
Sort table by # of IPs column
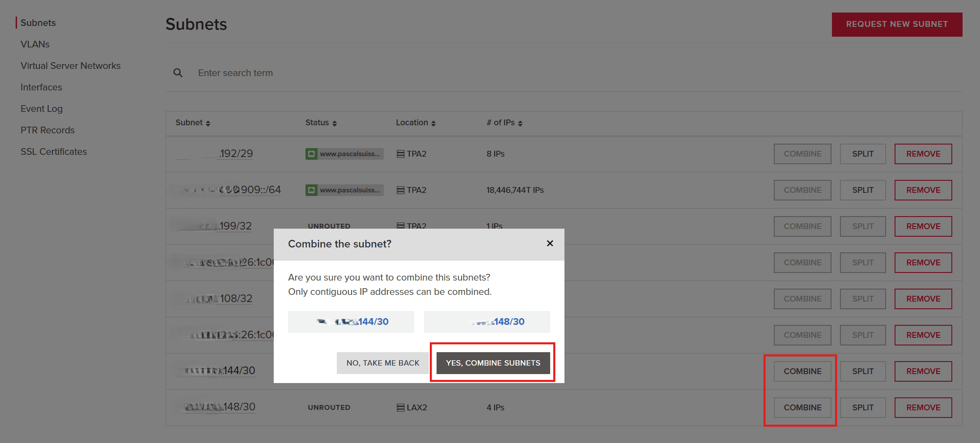[504, 123]
